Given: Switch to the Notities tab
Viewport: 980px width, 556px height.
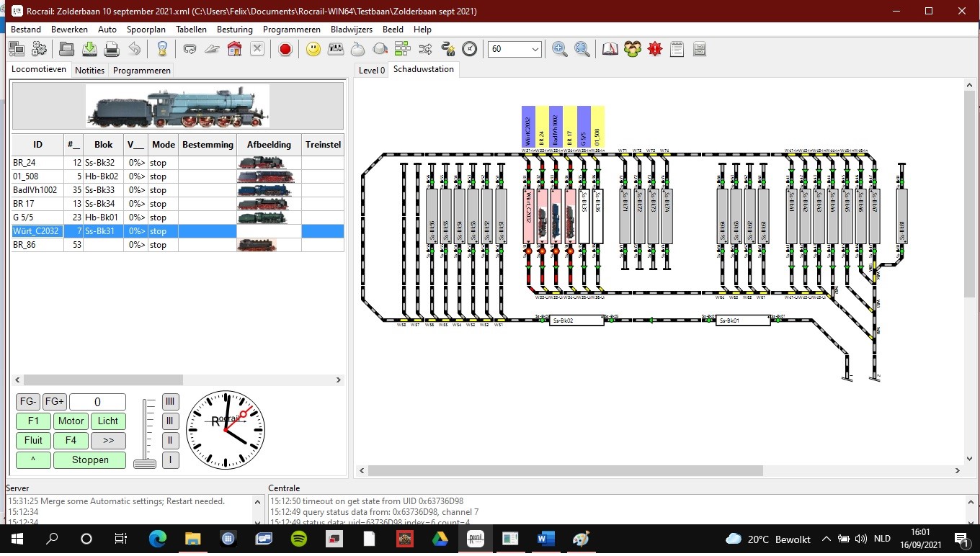Looking at the screenshot, I should tap(90, 70).
